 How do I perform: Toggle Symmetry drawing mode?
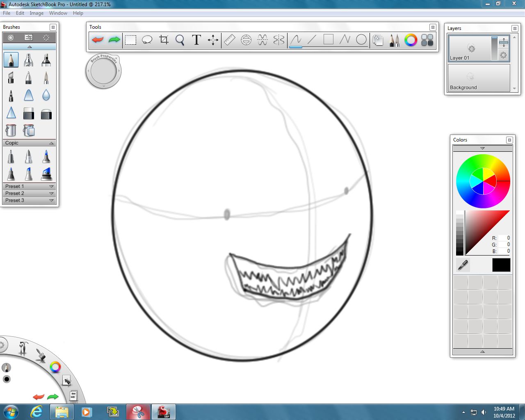tap(279, 40)
